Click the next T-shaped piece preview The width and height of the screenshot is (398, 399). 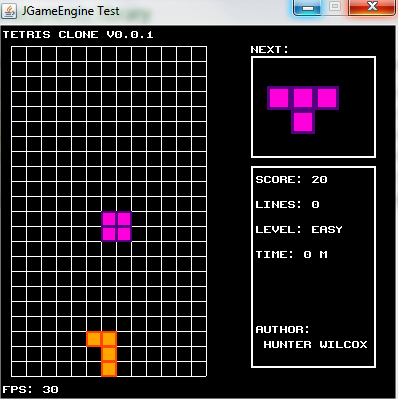[x=303, y=110]
